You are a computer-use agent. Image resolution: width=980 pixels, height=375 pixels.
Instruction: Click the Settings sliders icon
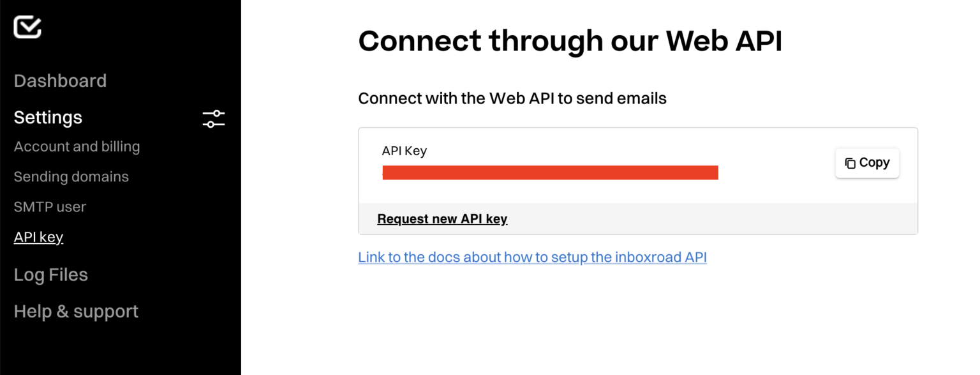[214, 118]
